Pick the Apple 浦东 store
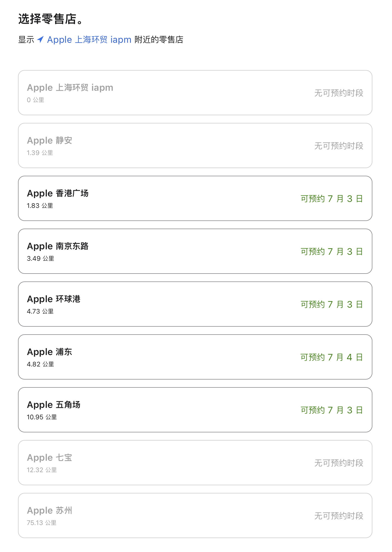The width and height of the screenshot is (392, 552). point(195,357)
